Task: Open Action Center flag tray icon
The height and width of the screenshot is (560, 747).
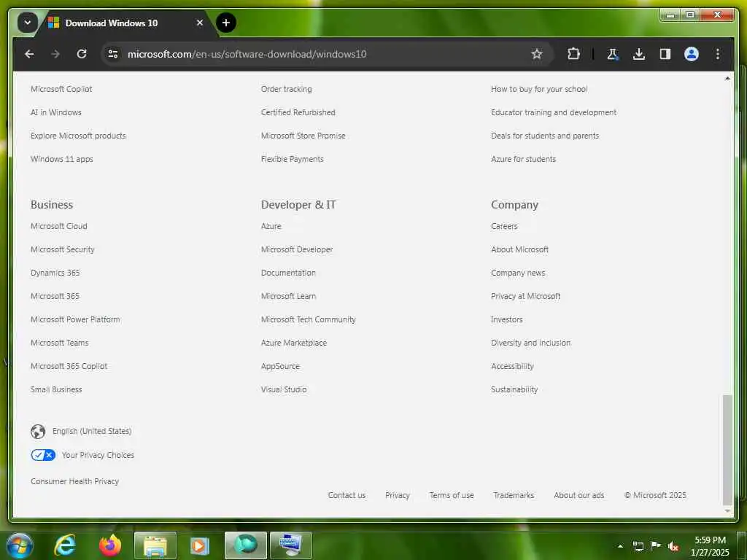Action: click(x=656, y=546)
